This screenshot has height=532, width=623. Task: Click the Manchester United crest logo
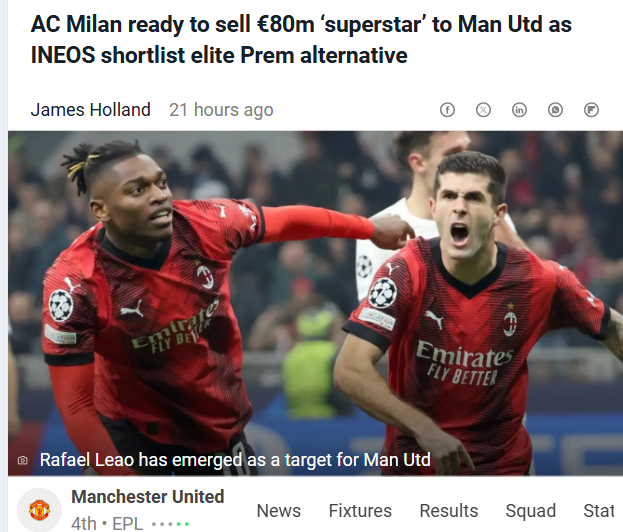[39, 510]
